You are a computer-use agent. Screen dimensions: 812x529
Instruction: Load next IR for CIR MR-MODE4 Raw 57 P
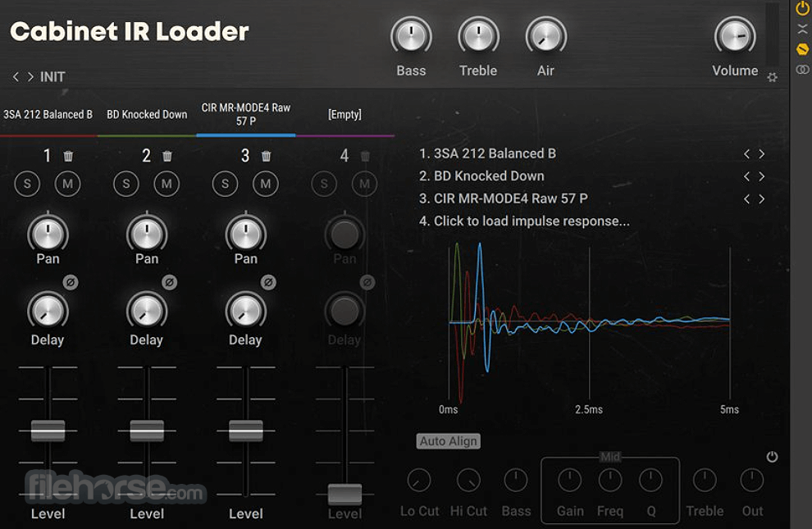coord(762,198)
